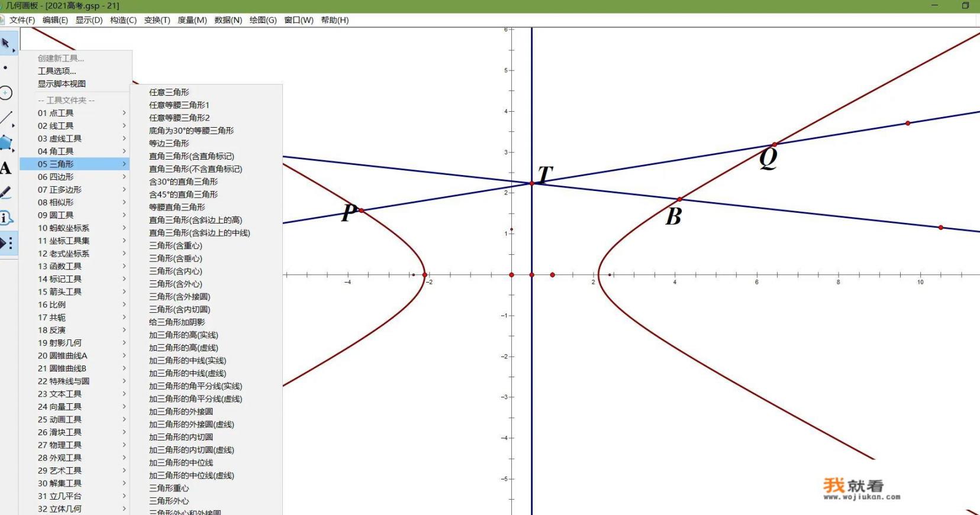
Task: Select the arrow selection tool
Action: (6, 43)
